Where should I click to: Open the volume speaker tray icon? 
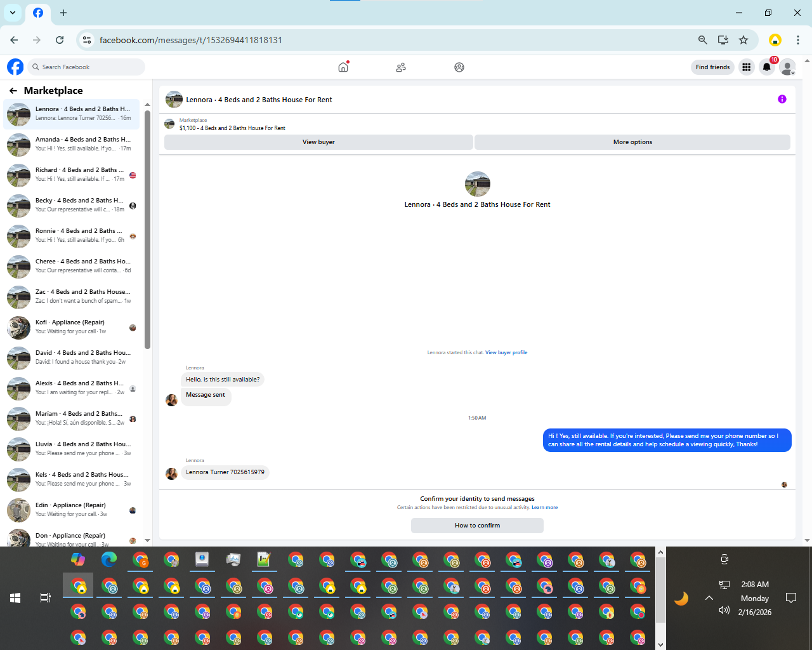pyautogui.click(x=724, y=611)
